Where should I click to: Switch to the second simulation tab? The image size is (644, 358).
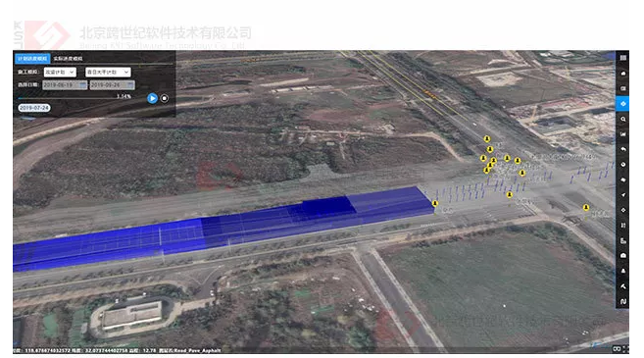pyautogui.click(x=68, y=59)
